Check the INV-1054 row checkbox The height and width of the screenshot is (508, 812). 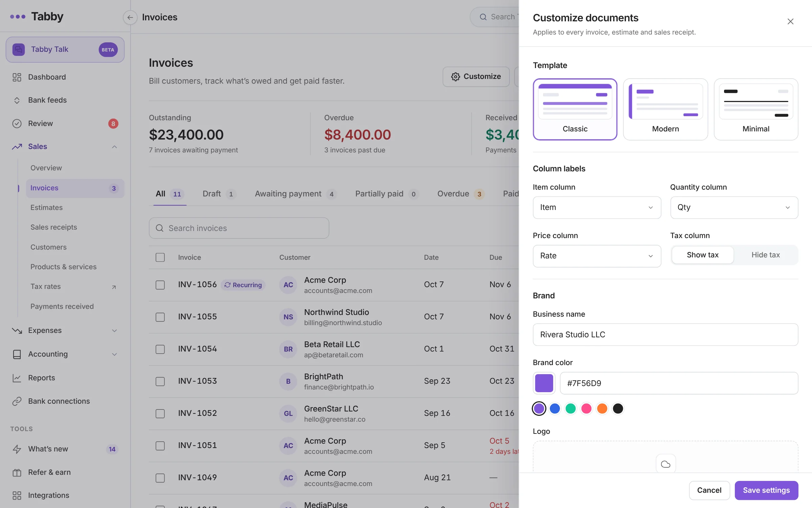160,350
